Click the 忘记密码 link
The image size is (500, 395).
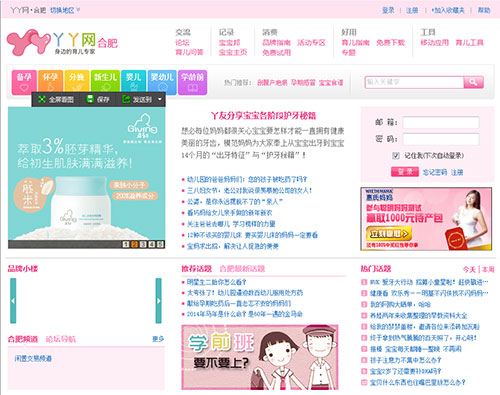(435, 172)
